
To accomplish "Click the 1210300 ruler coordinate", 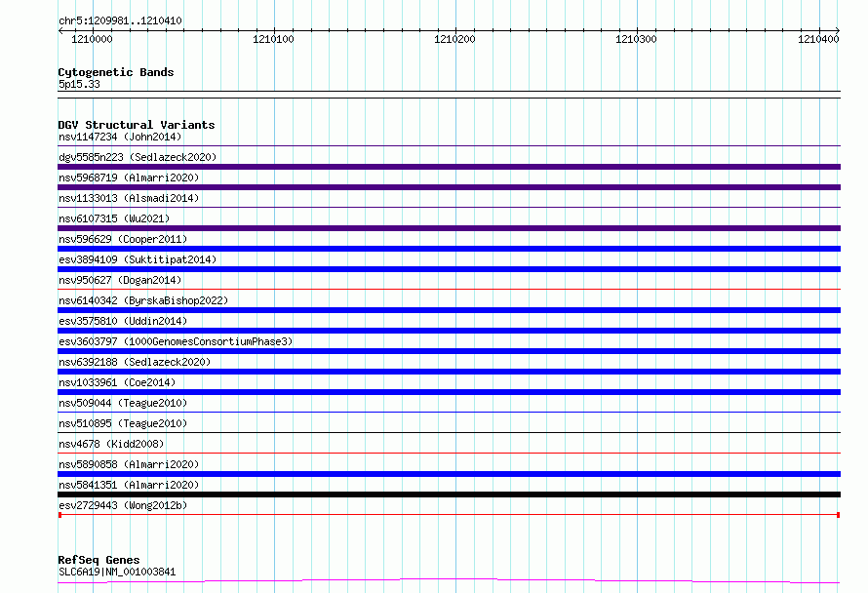I will [636, 39].
